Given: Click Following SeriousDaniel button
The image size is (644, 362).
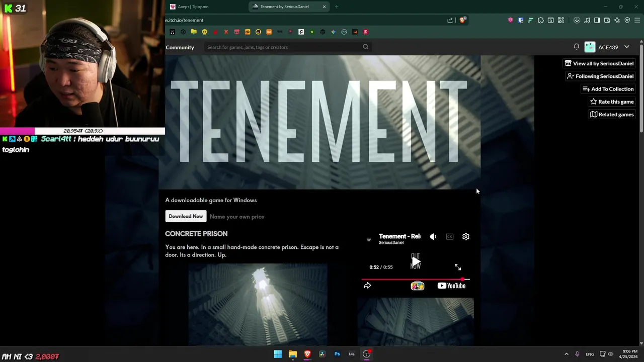Looking at the screenshot, I should pos(600,76).
